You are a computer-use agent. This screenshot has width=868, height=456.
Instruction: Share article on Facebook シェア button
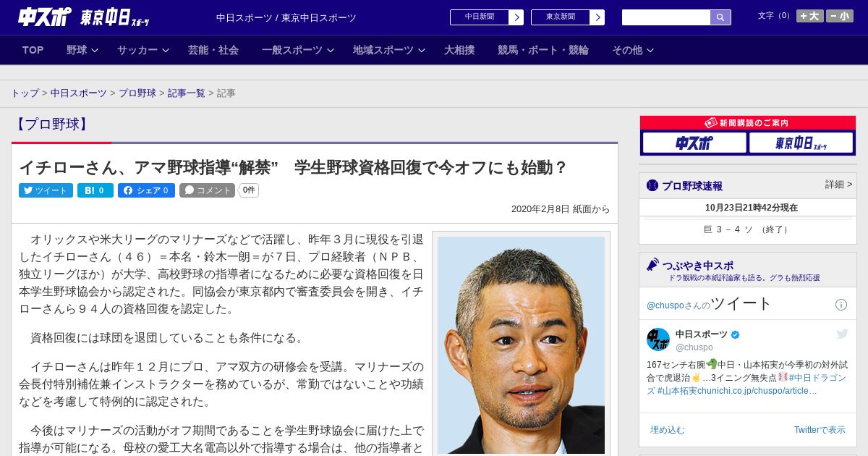pos(146,190)
